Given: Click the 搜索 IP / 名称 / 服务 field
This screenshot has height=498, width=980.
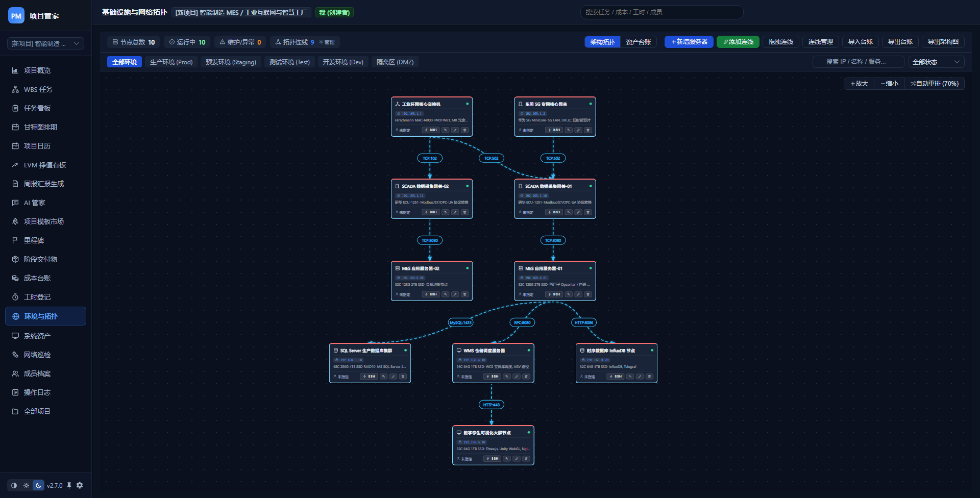Looking at the screenshot, I should pos(859,62).
